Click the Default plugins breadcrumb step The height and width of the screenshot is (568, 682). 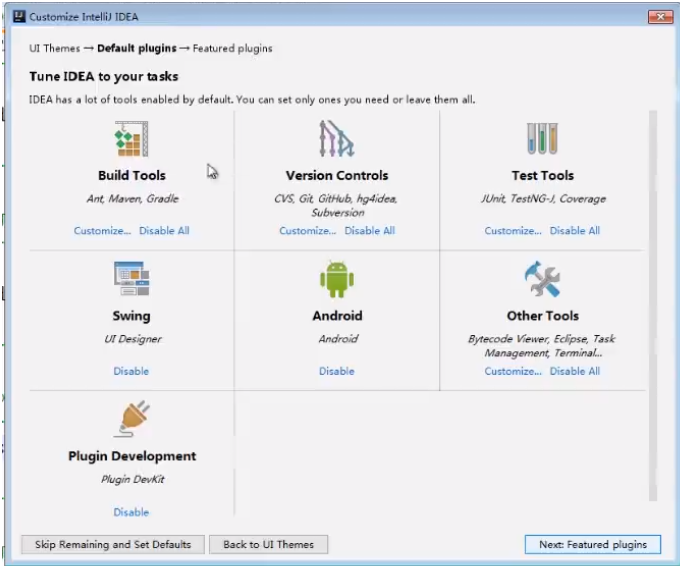[137, 48]
